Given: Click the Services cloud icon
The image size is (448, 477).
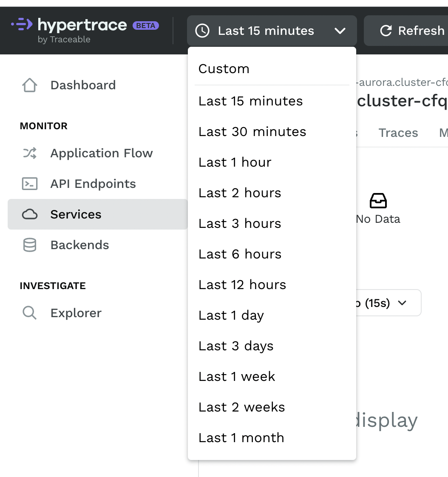Looking at the screenshot, I should pyautogui.click(x=29, y=214).
